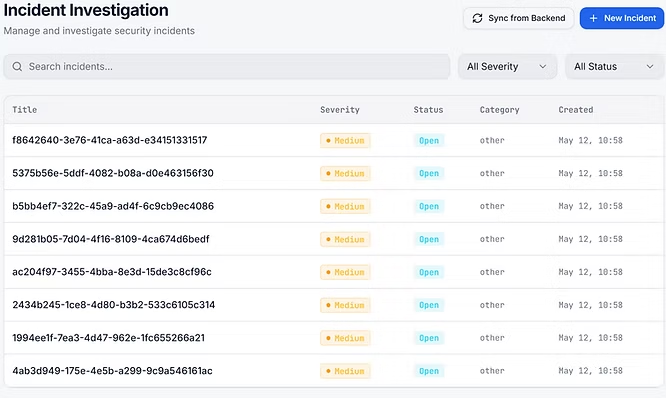Click the plus icon on New Incident

593,18
